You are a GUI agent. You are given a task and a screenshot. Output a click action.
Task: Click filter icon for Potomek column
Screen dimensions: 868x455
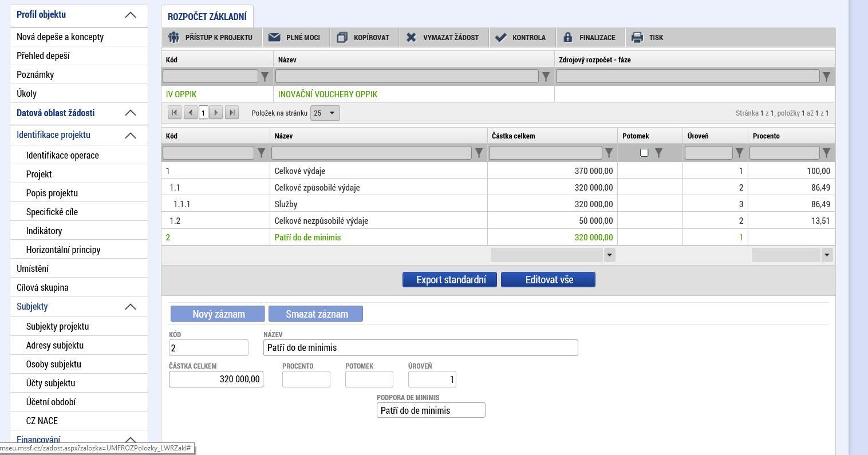(658, 153)
